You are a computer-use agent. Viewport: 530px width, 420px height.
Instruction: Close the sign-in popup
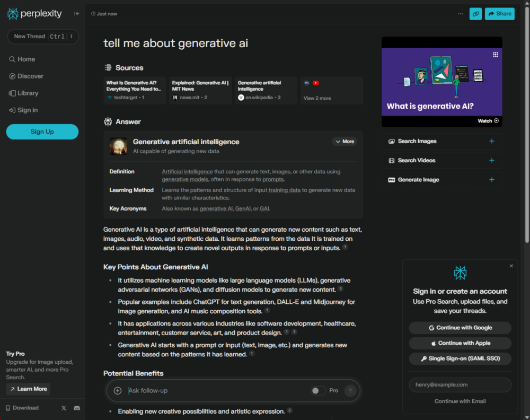click(x=511, y=266)
